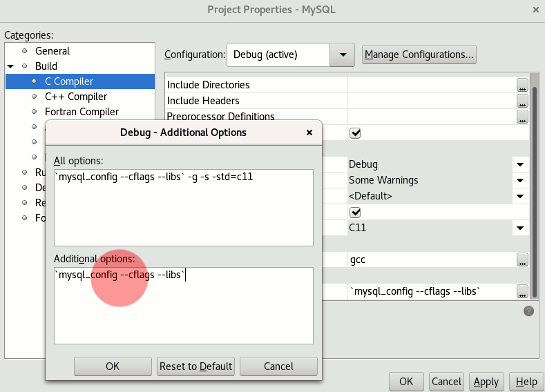Select the C++ Compiler category
Image resolution: width=545 pixels, height=392 pixels.
pyautogui.click(x=76, y=97)
